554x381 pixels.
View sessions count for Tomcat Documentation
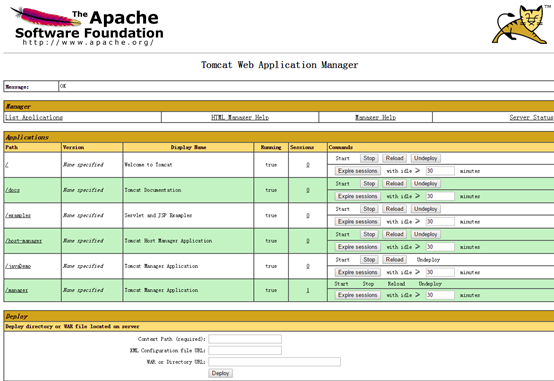pos(308,190)
